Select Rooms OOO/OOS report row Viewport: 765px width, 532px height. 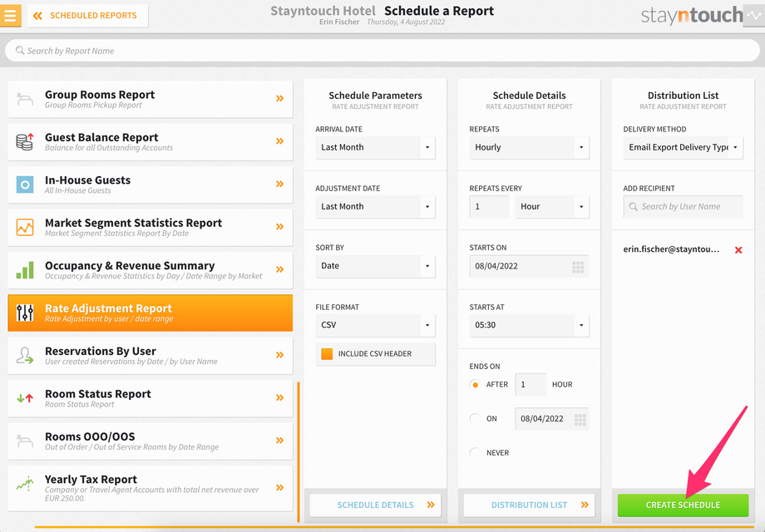pos(151,441)
